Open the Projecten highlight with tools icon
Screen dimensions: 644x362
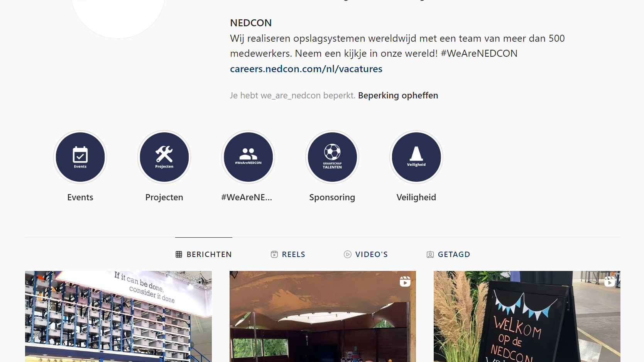click(x=164, y=157)
